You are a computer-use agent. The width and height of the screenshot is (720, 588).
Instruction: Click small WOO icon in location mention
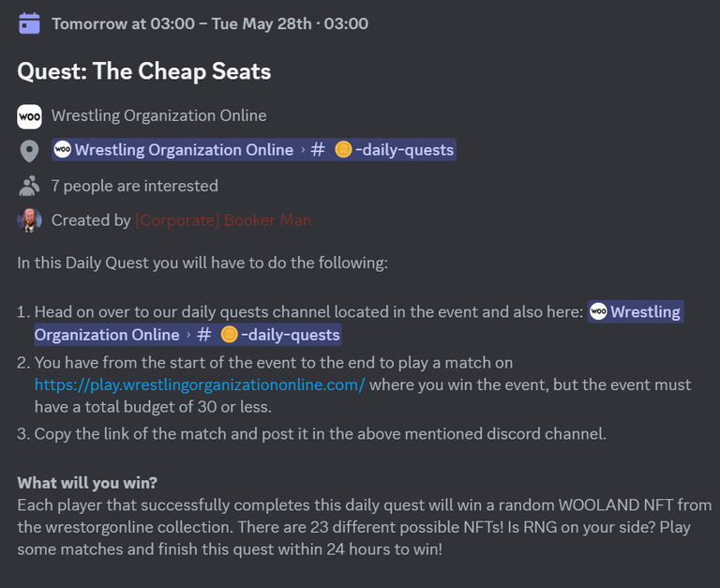point(63,149)
